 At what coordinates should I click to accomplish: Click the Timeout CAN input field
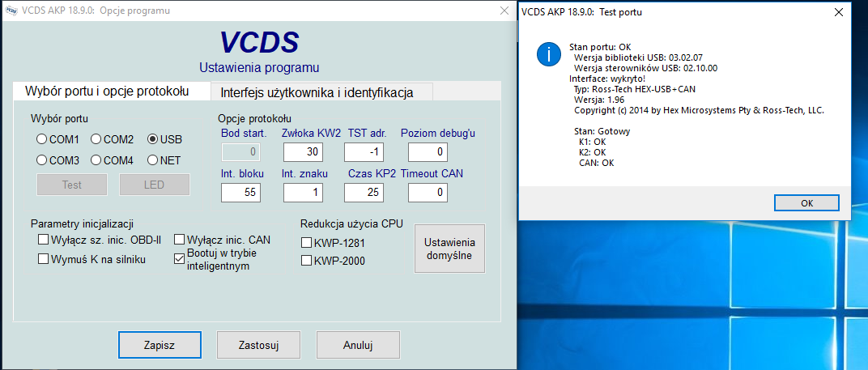coord(428,193)
